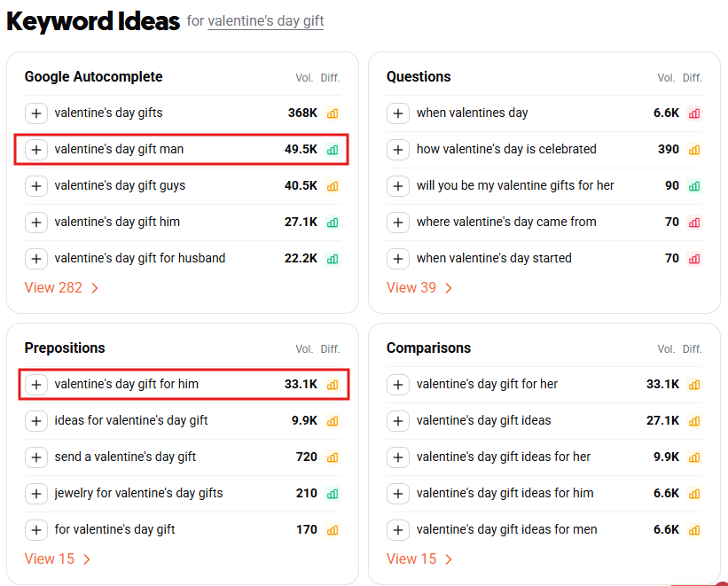Viewport: 728px width, 586px height.
Task: Select keyword "where valentine's day came from"
Action: tap(506, 222)
